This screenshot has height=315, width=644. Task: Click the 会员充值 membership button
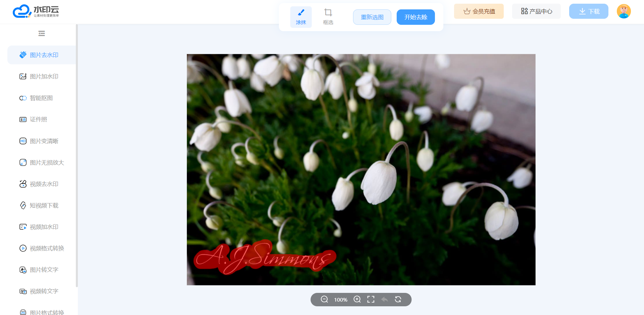(479, 11)
